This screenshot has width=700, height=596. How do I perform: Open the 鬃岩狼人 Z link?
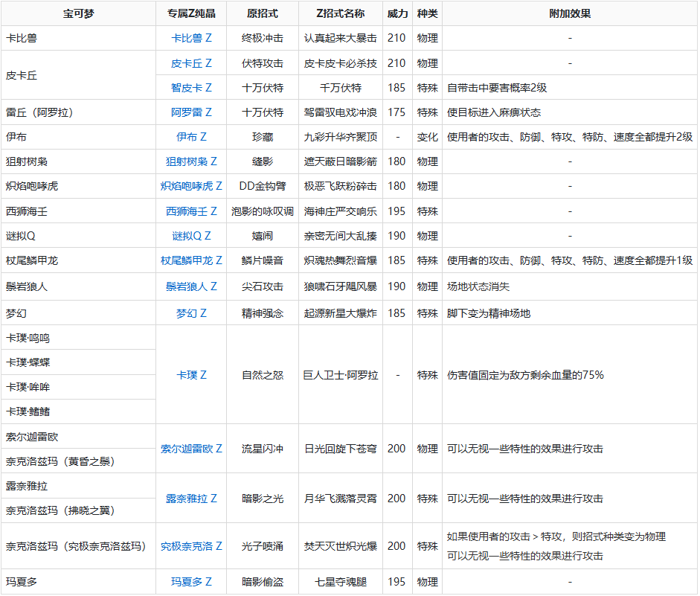(191, 286)
